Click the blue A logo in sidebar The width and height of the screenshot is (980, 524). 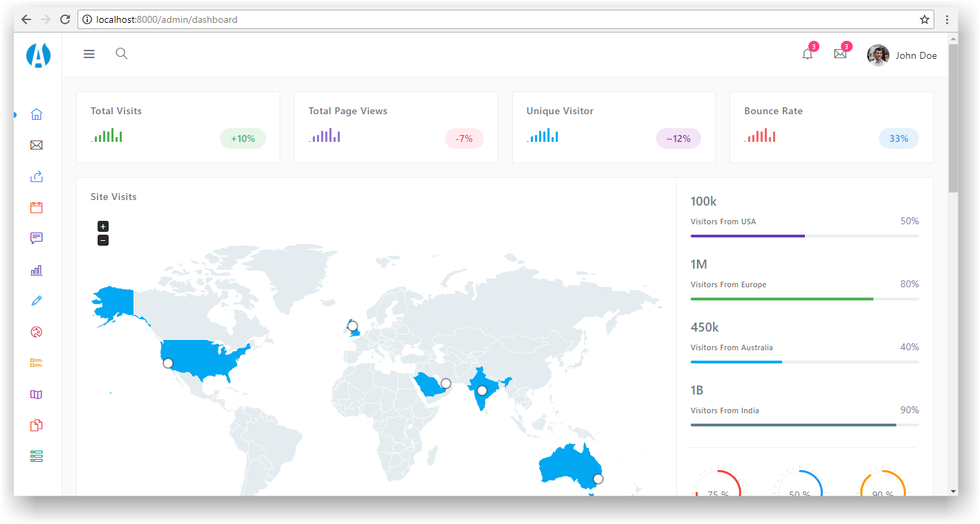[38, 55]
